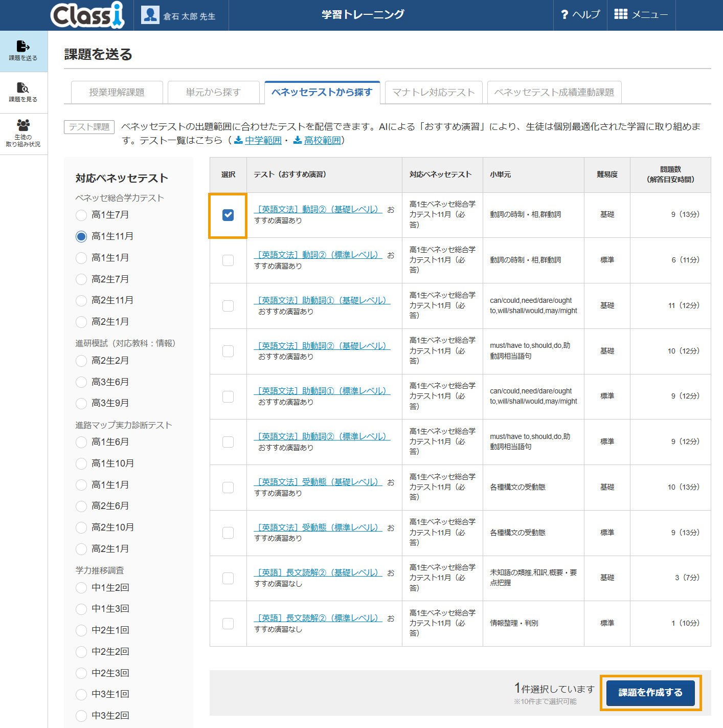Click download icon next to 高校範囲
Viewport: 723px width, 728px height.
298,140
